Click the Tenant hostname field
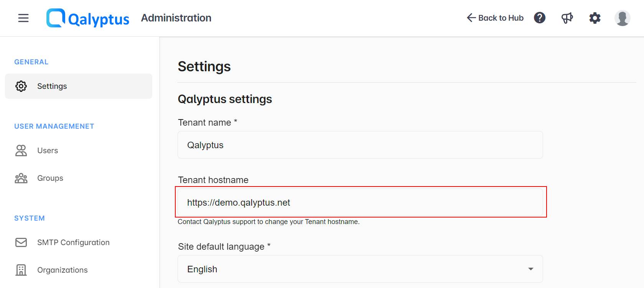This screenshot has width=644, height=288. 360,202
